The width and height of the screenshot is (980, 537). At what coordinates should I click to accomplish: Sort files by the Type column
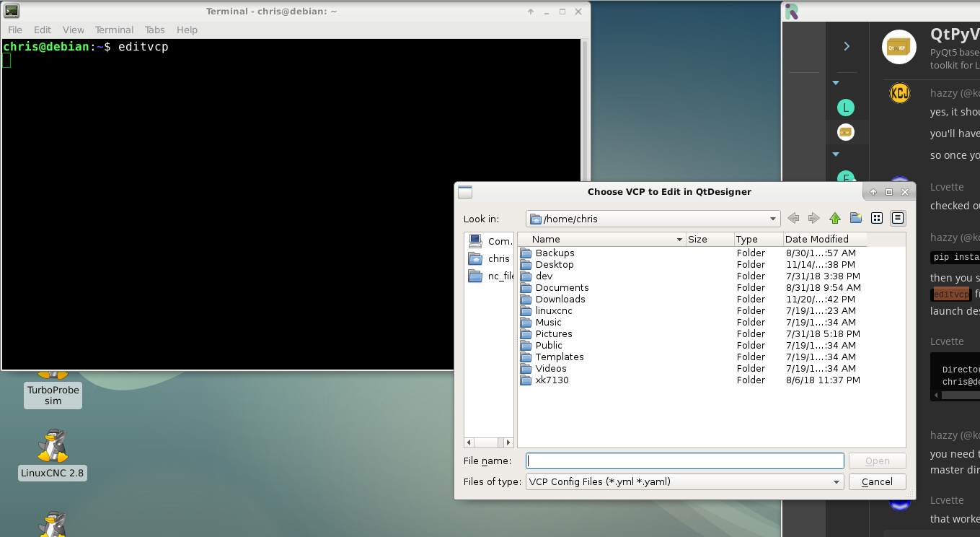point(759,239)
